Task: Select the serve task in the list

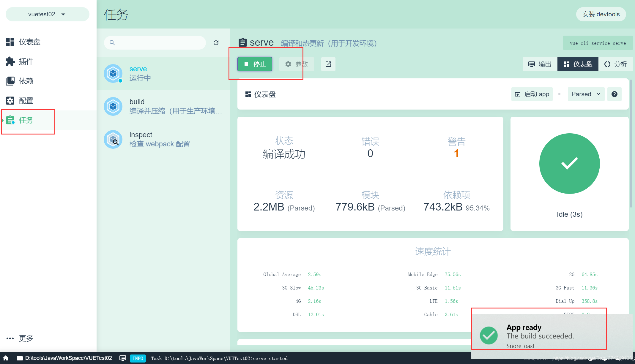Action: click(163, 73)
